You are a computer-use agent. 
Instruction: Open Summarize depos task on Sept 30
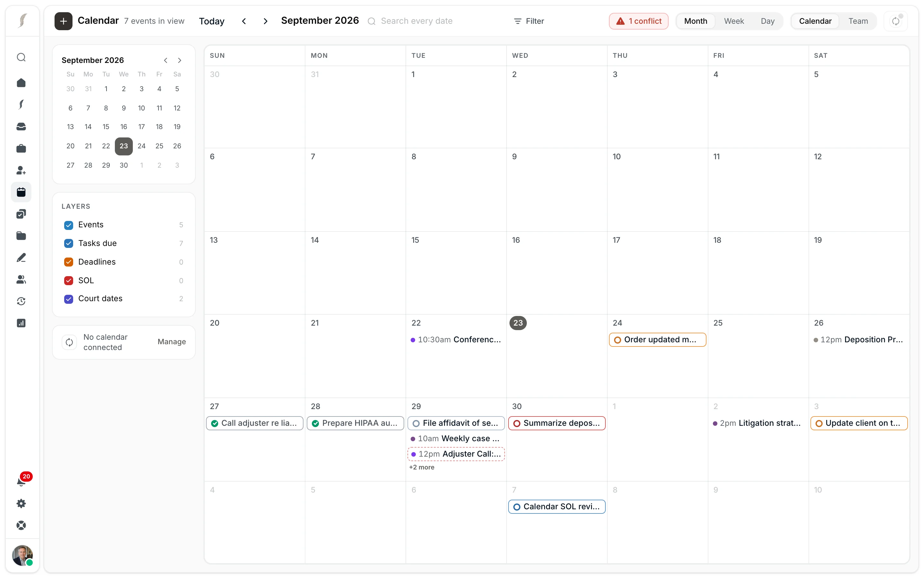[557, 423]
